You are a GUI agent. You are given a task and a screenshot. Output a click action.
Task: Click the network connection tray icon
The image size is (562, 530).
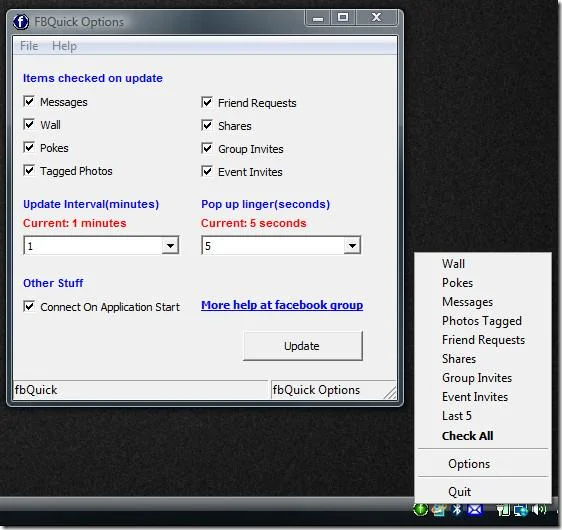click(520, 510)
